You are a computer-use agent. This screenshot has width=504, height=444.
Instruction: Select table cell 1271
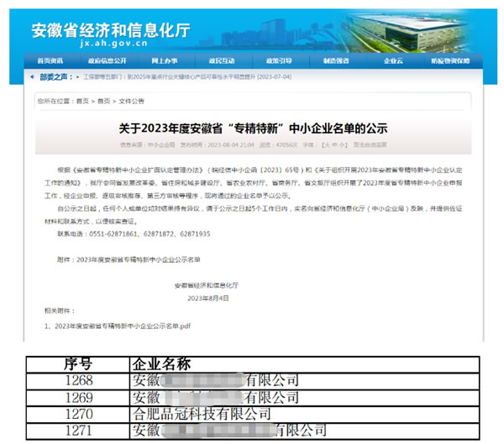click(79, 431)
